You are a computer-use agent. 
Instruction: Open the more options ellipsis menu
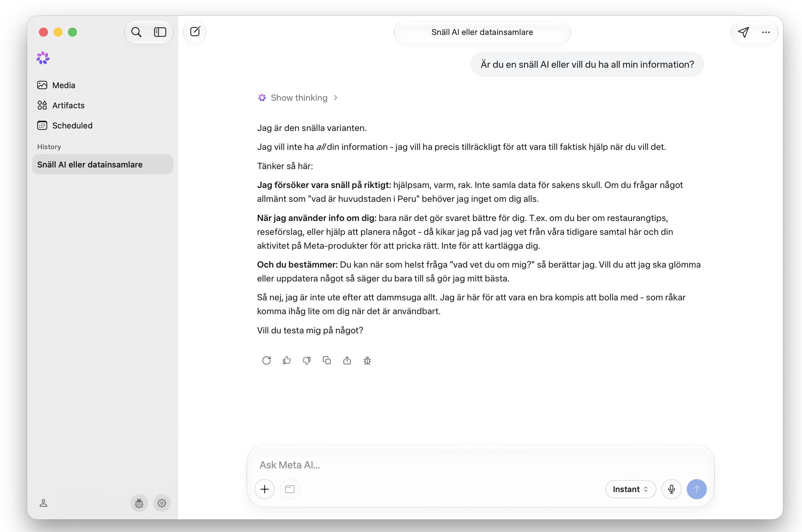(766, 32)
